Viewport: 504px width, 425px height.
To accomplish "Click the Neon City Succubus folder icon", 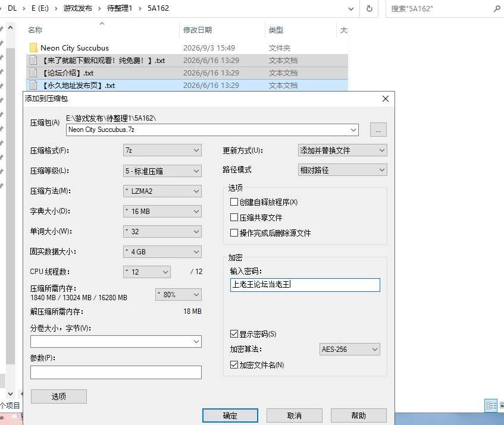I will point(33,48).
